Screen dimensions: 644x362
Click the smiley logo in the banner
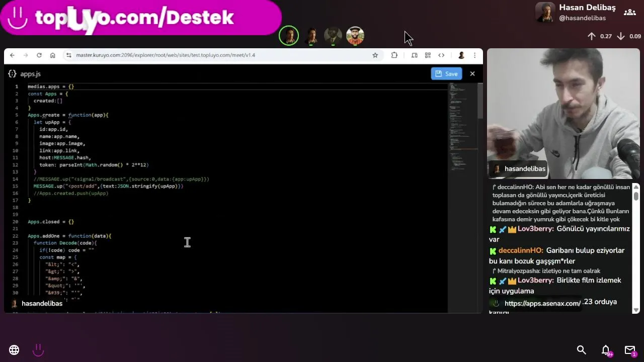coord(18,18)
